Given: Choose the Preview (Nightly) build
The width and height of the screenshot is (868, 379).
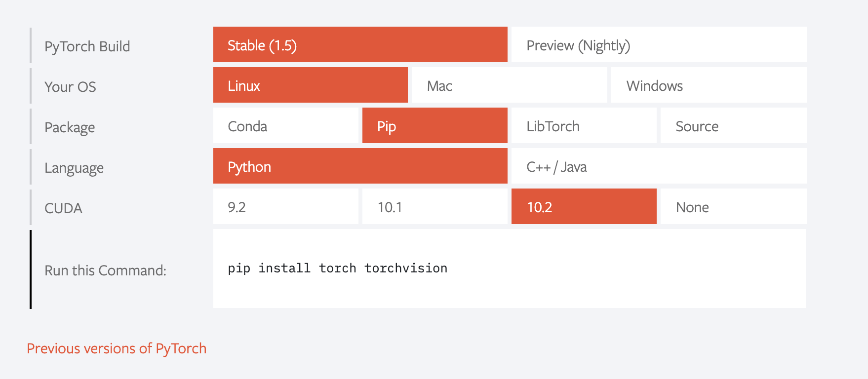Looking at the screenshot, I should tap(659, 44).
